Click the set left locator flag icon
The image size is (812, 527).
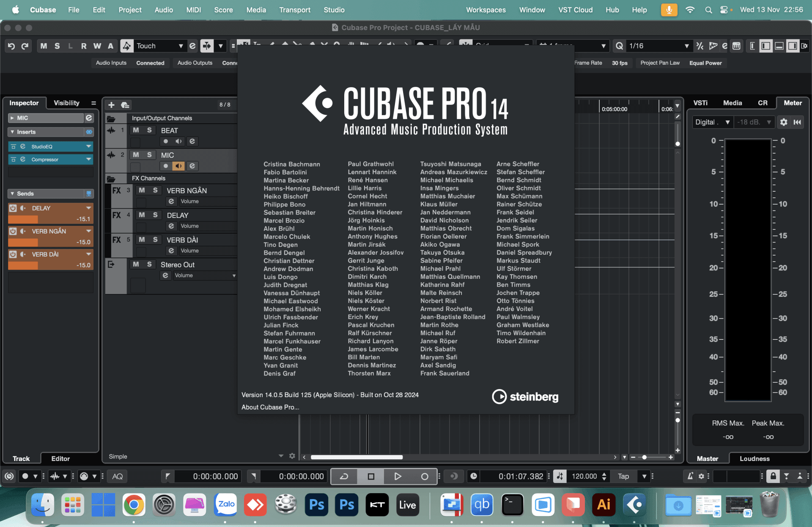click(167, 476)
